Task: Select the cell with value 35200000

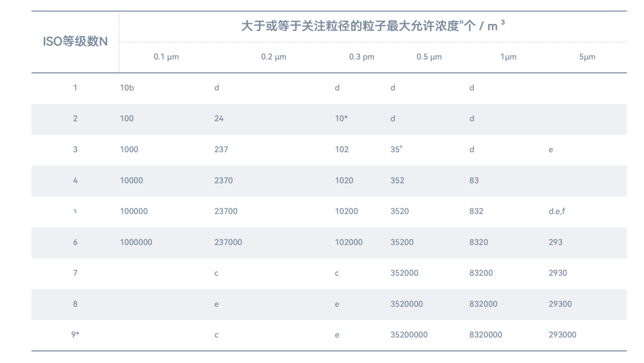Action: click(409, 335)
